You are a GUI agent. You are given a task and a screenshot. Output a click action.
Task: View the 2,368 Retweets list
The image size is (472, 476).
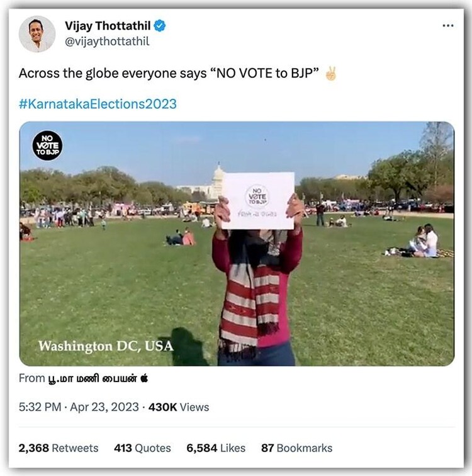(x=59, y=448)
